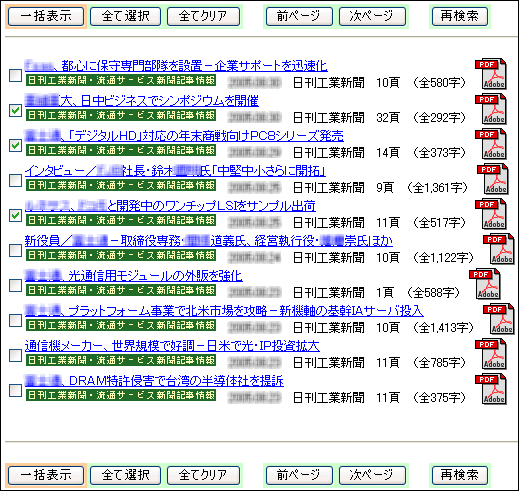Click the top 全てクリア button
Screen dimensions: 519x491
pyautogui.click(x=203, y=16)
